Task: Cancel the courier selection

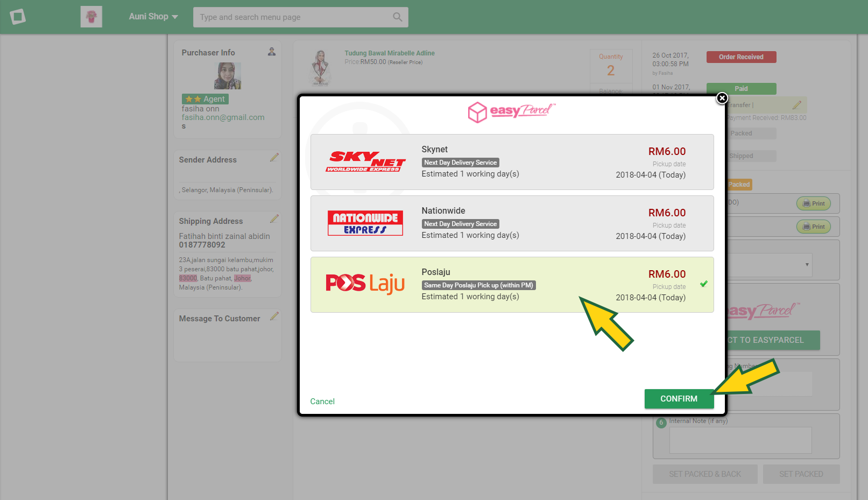Action: 322,402
